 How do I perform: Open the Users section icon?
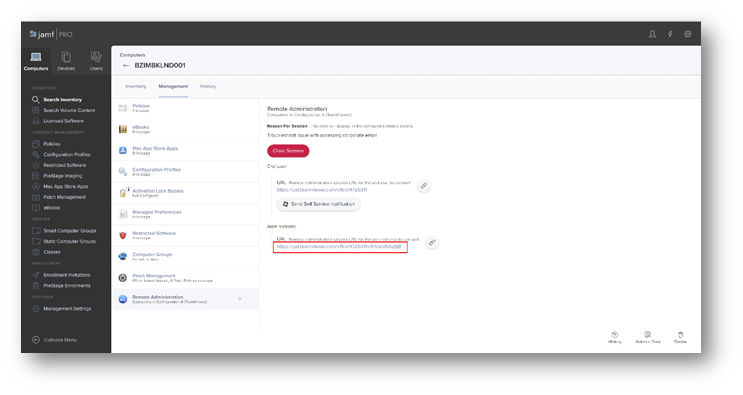96,57
